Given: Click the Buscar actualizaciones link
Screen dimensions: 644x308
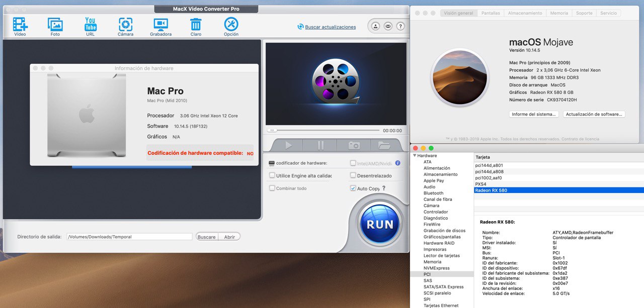Looking at the screenshot, I should coord(331,27).
